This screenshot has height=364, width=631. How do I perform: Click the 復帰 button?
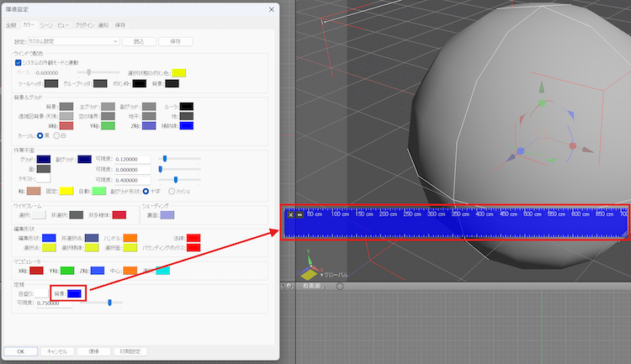click(93, 351)
